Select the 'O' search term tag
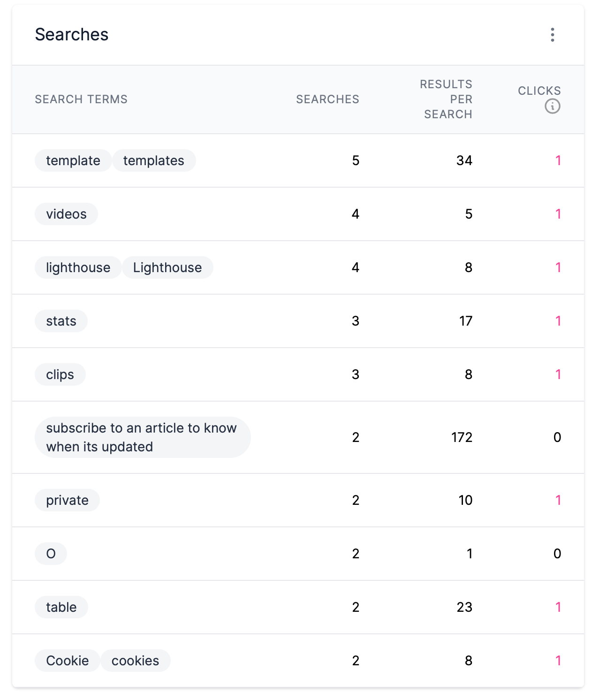592x700 pixels. 51,554
